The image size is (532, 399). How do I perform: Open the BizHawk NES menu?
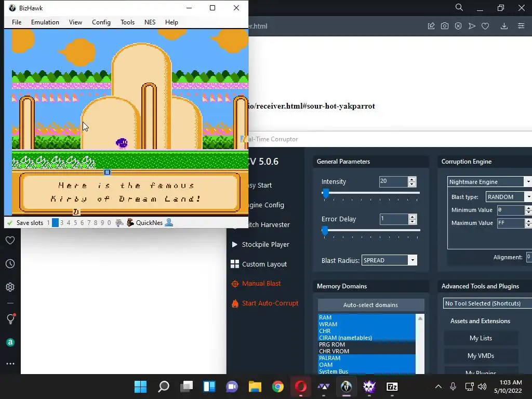150,22
